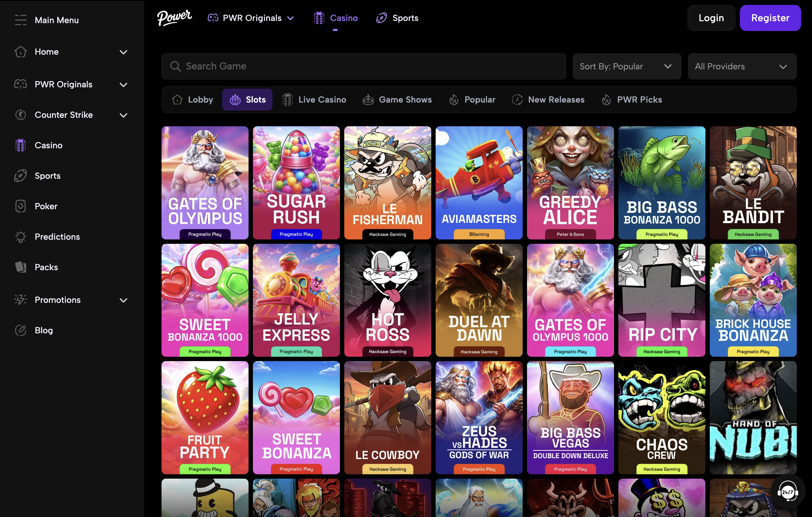
Task: Click the Casino chips icon in sidebar
Action: click(x=21, y=145)
